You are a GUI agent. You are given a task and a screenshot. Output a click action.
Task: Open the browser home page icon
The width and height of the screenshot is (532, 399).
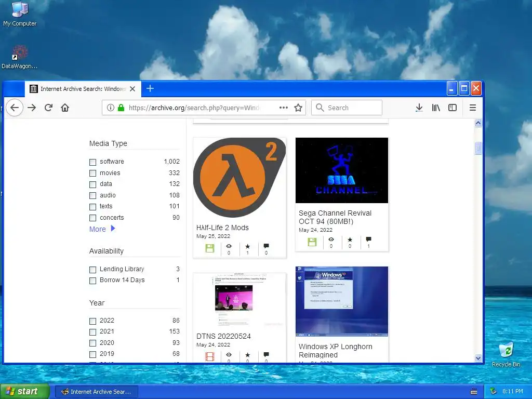[x=65, y=108]
